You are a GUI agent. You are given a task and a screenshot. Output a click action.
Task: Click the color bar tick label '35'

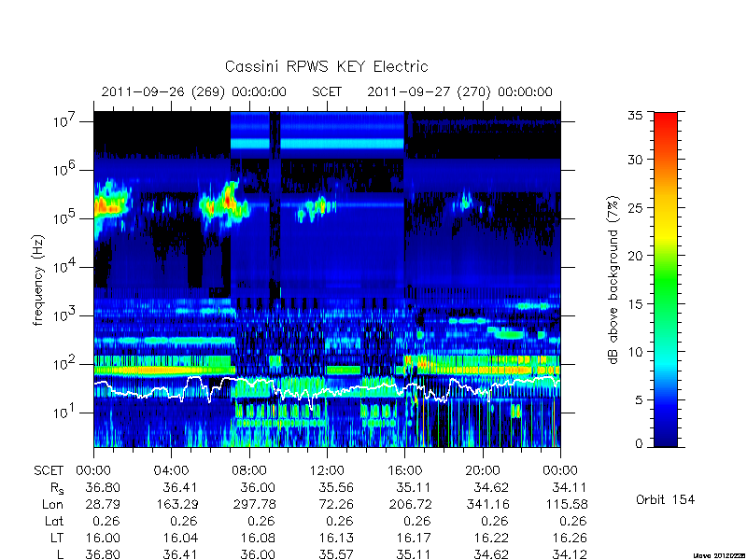pyautogui.click(x=635, y=116)
